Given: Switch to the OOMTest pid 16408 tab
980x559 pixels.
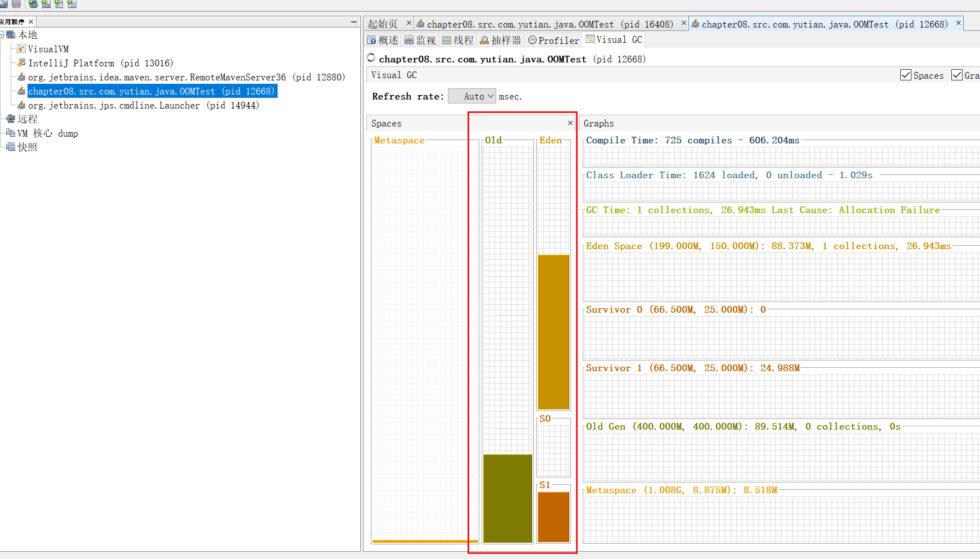Looking at the screenshot, I should click(x=544, y=24).
